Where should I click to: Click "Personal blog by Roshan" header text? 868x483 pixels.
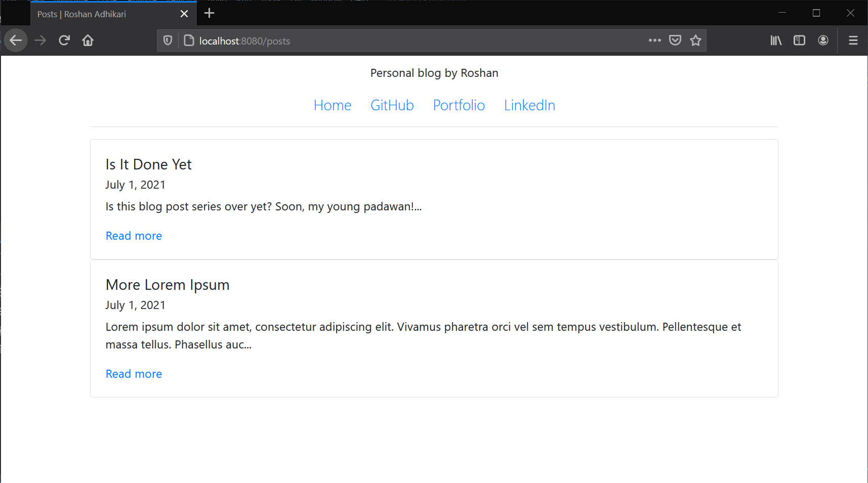434,73
